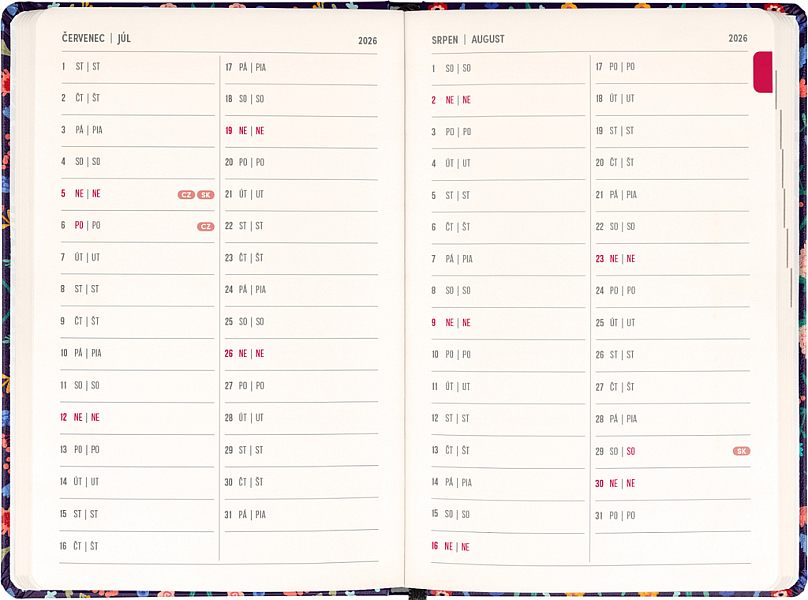The image size is (808, 600).
Task: Select the August 31 PO | PO entry
Action: (615, 516)
